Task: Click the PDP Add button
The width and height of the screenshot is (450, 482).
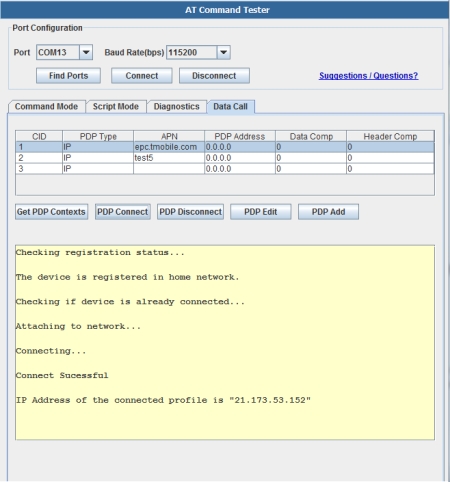Action: tap(328, 212)
